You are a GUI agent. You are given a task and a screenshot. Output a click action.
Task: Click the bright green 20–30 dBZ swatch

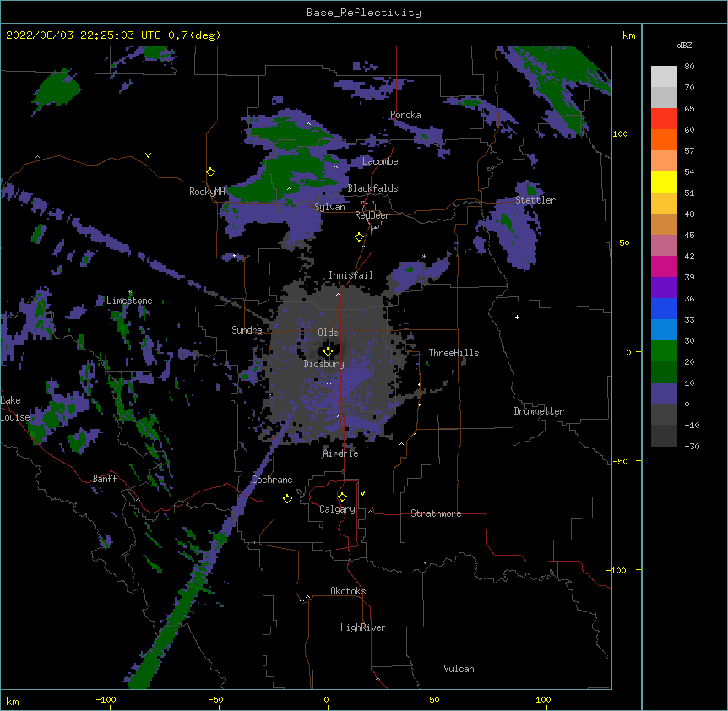click(664, 351)
